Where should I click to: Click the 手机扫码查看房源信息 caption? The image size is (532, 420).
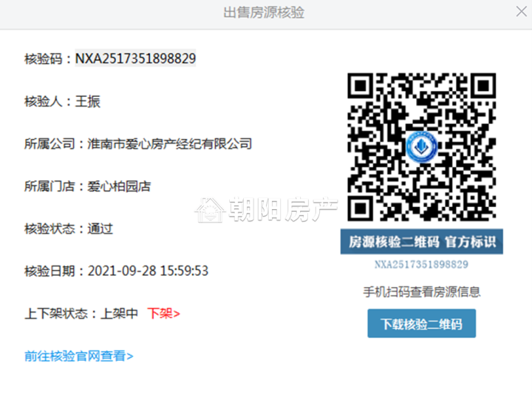coord(422,291)
